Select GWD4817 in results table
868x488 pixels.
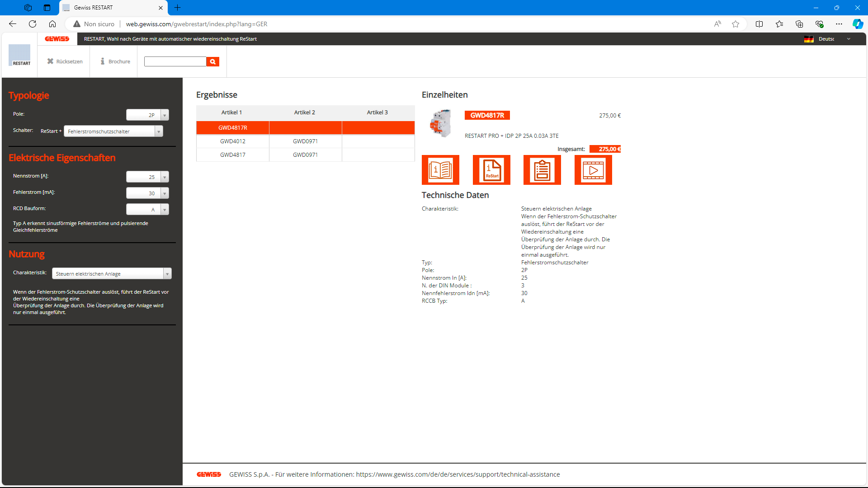pyautogui.click(x=233, y=155)
